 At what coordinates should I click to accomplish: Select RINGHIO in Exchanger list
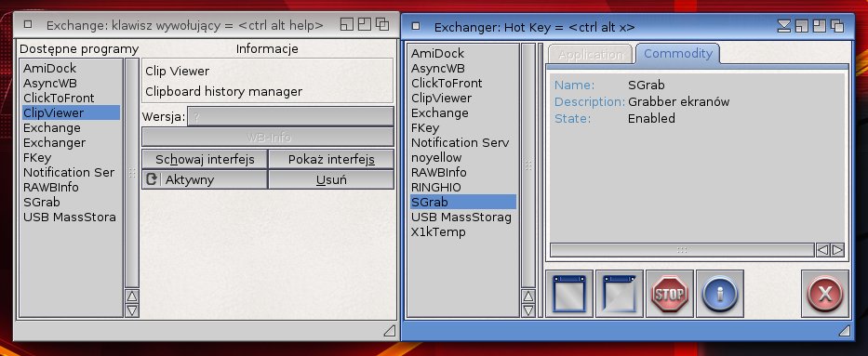click(463, 188)
